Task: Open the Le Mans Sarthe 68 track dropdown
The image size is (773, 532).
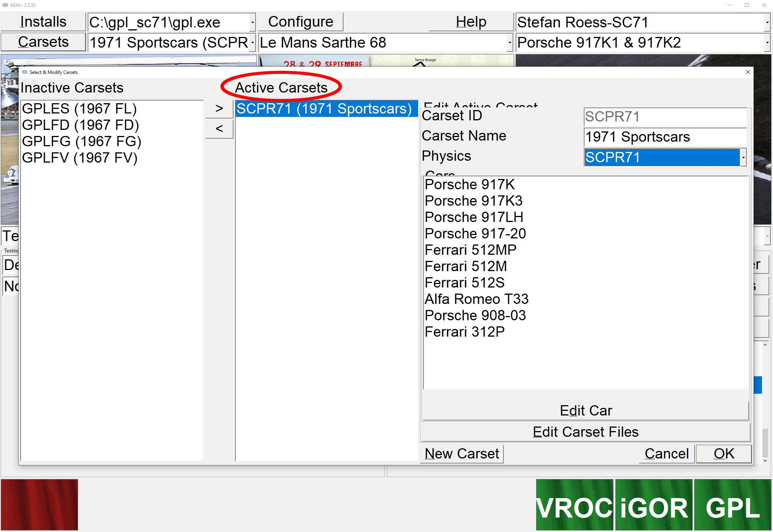Action: point(509,42)
